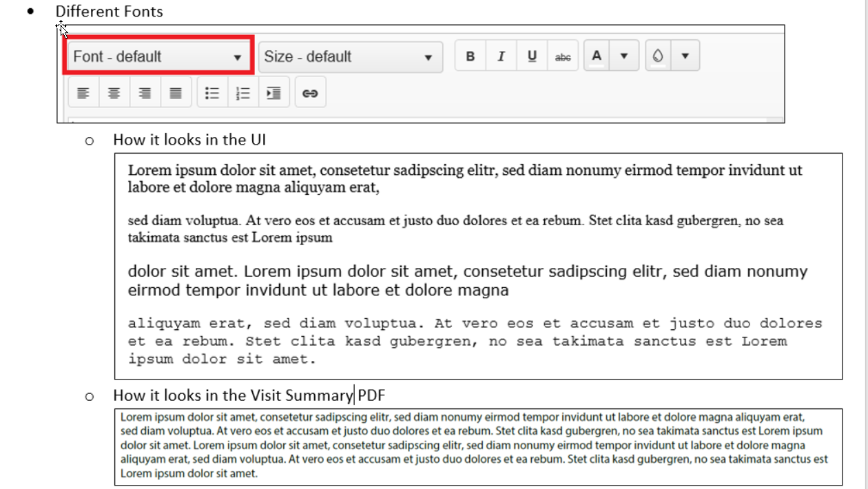Toggle italic formatting button
The width and height of the screenshot is (868, 489).
tap(502, 56)
